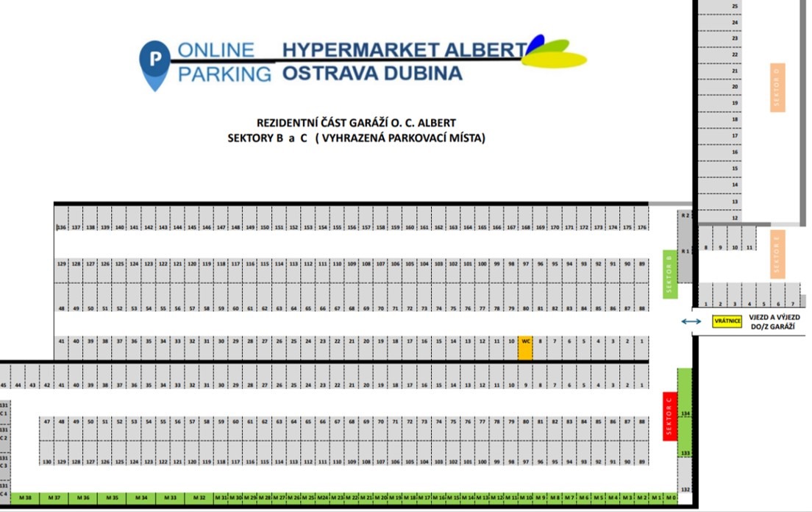Select spot 8 in Sektor E
This screenshot has width=812, height=512.
[705, 238]
